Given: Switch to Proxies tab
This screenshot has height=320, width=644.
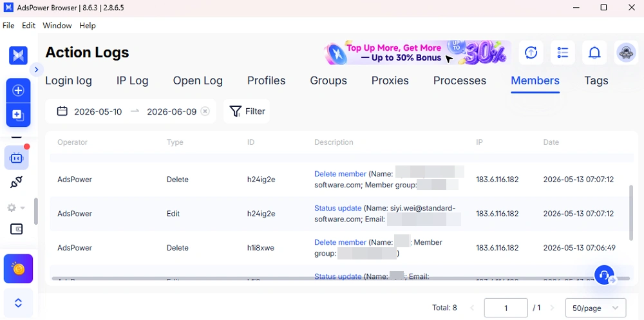Looking at the screenshot, I should click(390, 81).
